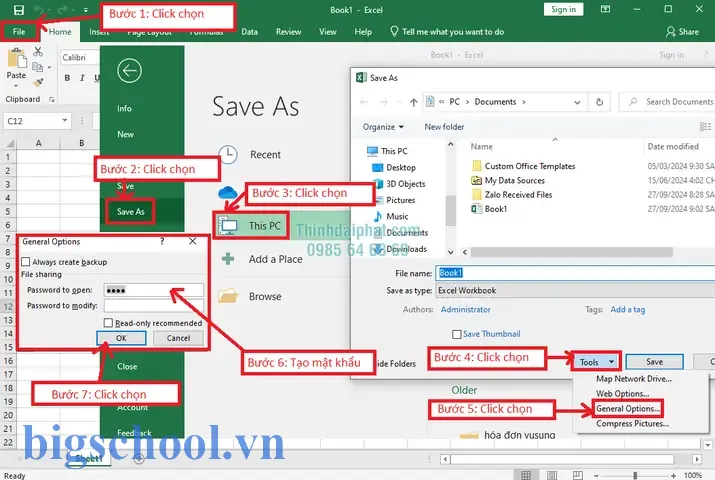Image resolution: width=715 pixels, height=480 pixels.
Task: Open the Name Box dropdown for C12
Action: [x=65, y=121]
